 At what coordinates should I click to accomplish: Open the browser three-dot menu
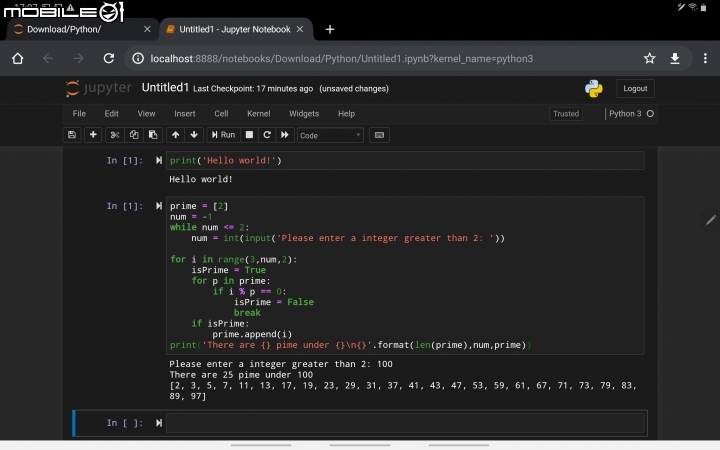point(705,58)
